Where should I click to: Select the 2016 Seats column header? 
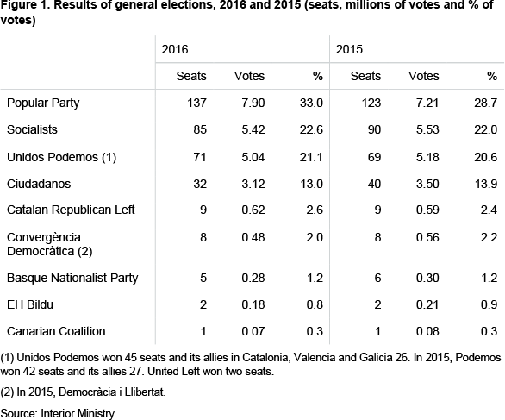(191, 76)
